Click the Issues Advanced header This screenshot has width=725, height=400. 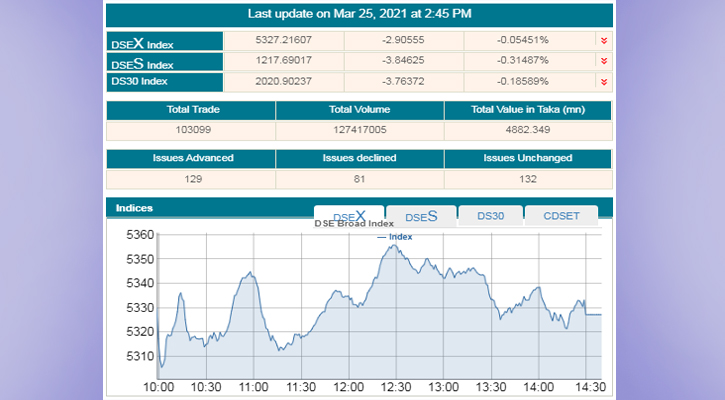(x=191, y=158)
